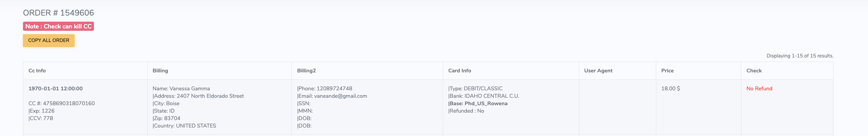Viewport: 868px width, 136px height.
Task: Click the bold timestamp in first row
Action: click(x=55, y=89)
